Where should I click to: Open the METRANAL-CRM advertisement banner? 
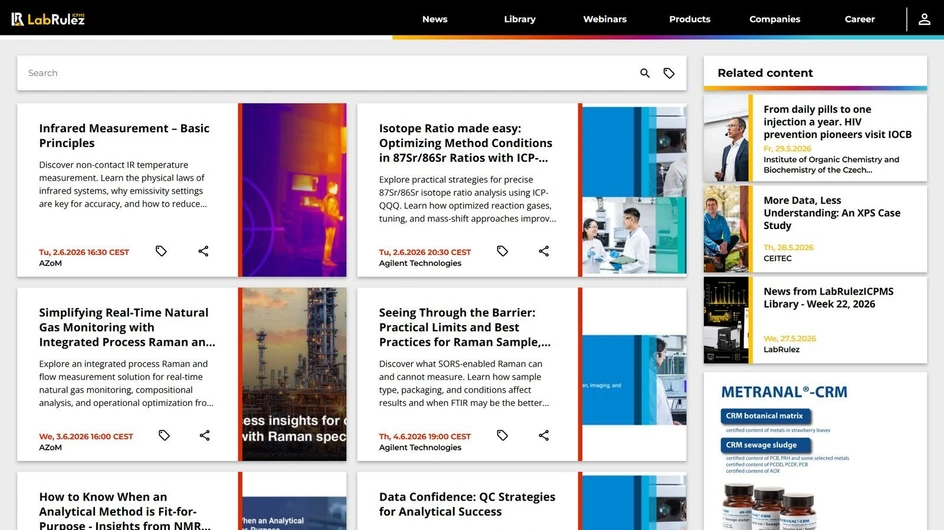[815, 451]
